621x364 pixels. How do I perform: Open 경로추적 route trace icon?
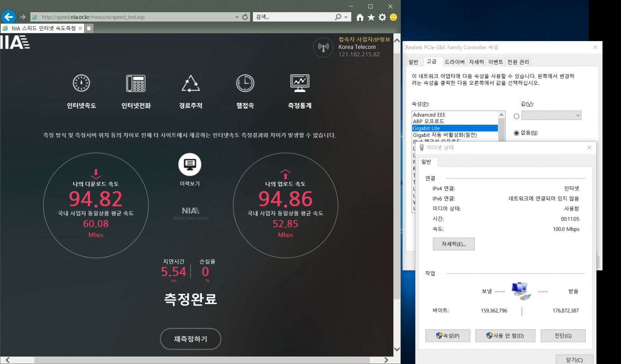(x=191, y=83)
